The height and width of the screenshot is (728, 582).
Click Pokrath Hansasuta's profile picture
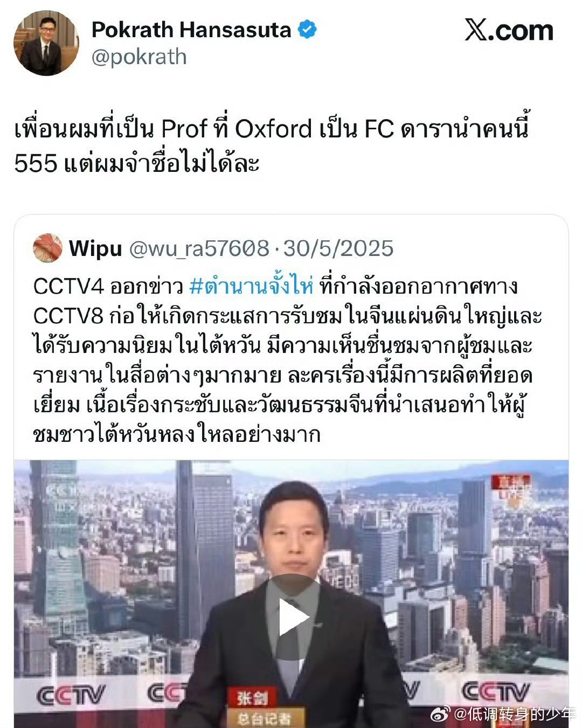[x=46, y=43]
